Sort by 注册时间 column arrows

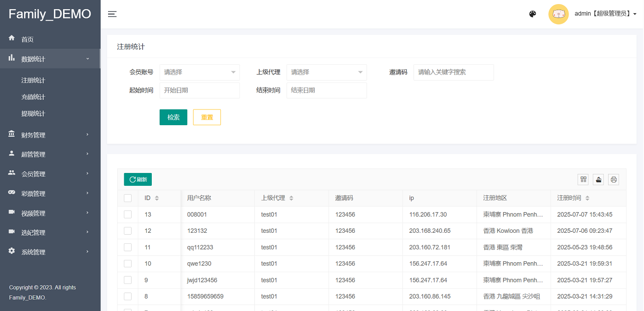click(x=587, y=198)
